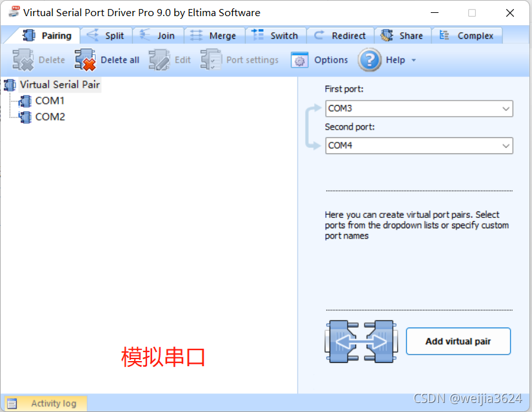Image resolution: width=532 pixels, height=412 pixels.
Task: Select COM2 in the port tree
Action: pyautogui.click(x=50, y=117)
